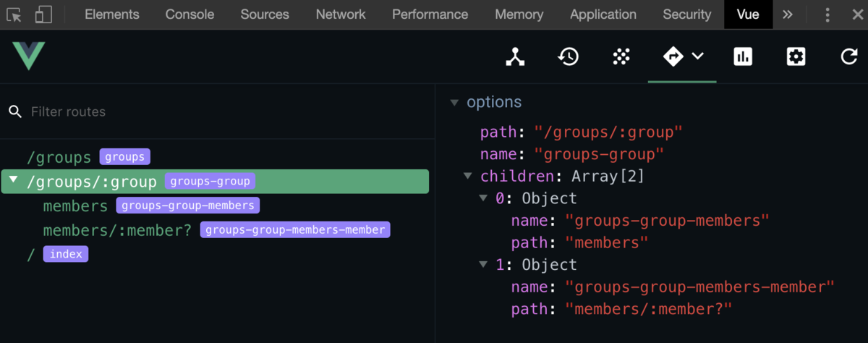This screenshot has height=343, width=868.
Task: Select the /groups route
Action: [59, 157]
